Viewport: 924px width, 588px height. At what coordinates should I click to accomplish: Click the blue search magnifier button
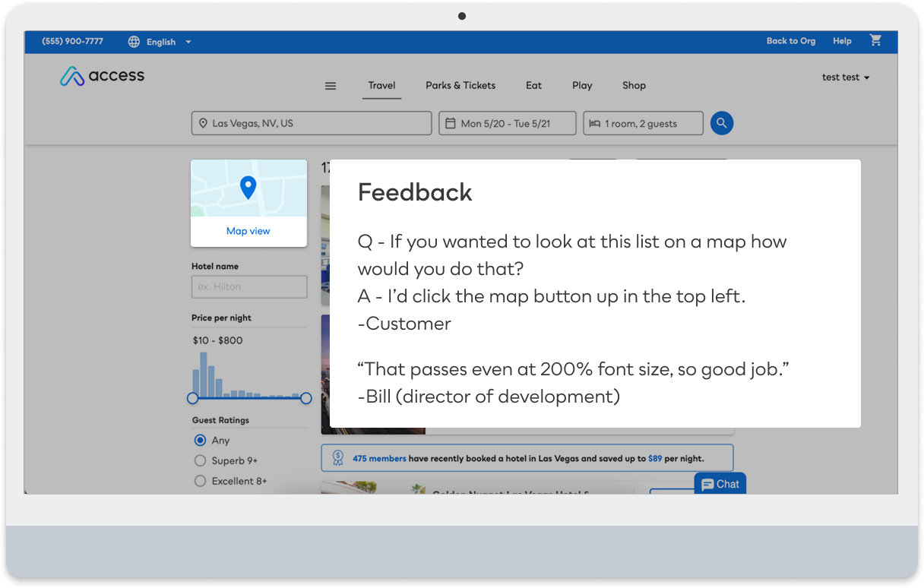click(722, 123)
